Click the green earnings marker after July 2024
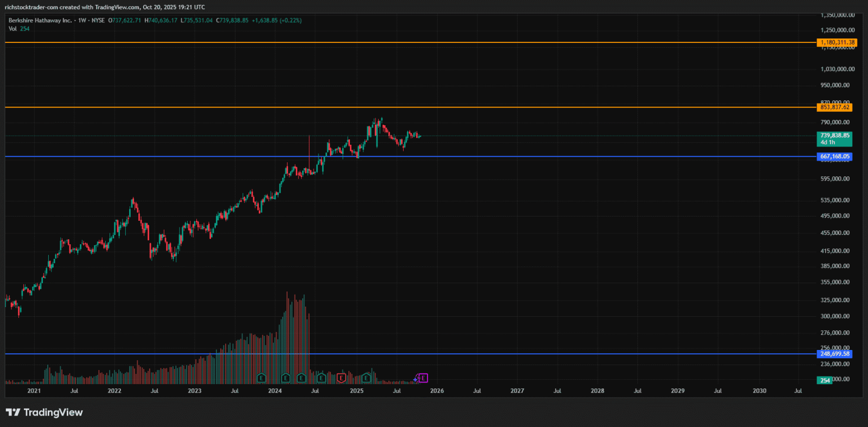The width and height of the screenshot is (868, 427). pos(321,378)
